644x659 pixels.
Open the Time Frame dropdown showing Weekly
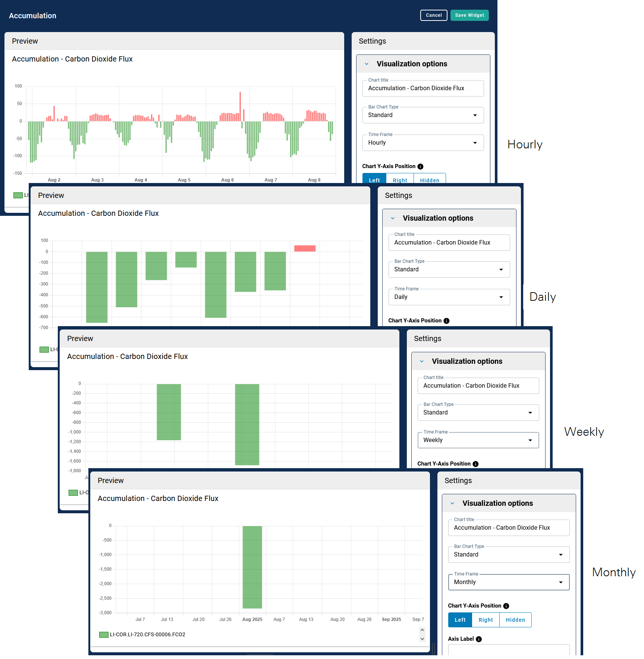(x=478, y=440)
